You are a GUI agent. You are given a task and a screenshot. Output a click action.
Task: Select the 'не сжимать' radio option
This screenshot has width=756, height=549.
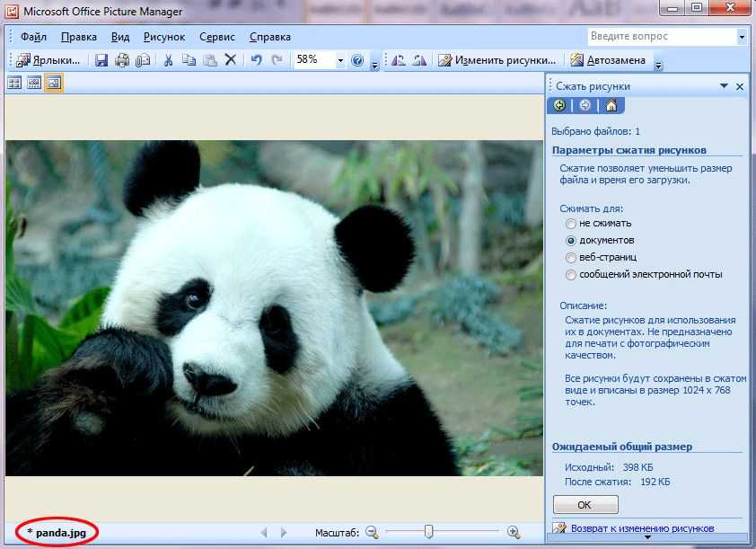pyautogui.click(x=571, y=223)
